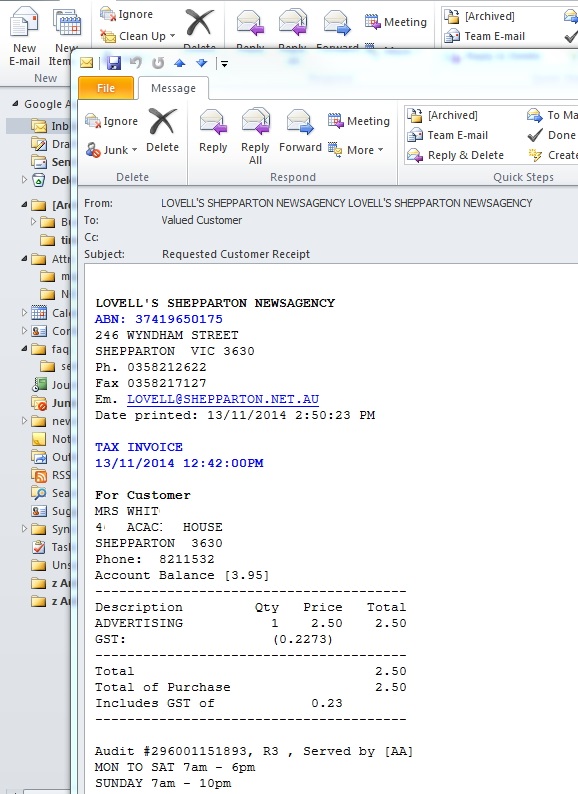
Task: Click the sender name in the From field
Action: [x=346, y=203]
